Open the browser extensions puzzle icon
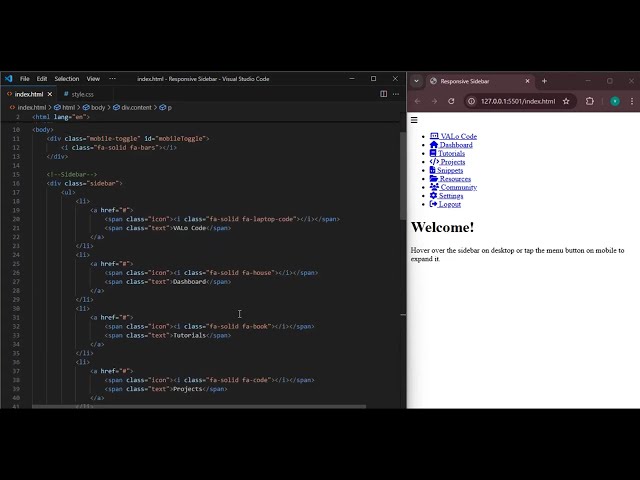The width and height of the screenshot is (640, 480). coord(589,101)
